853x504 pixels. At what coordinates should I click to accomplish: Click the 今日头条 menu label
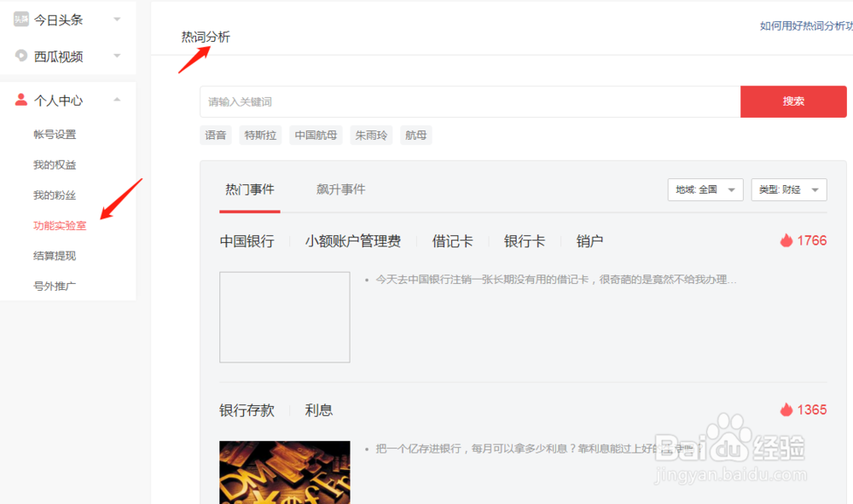tap(58, 20)
